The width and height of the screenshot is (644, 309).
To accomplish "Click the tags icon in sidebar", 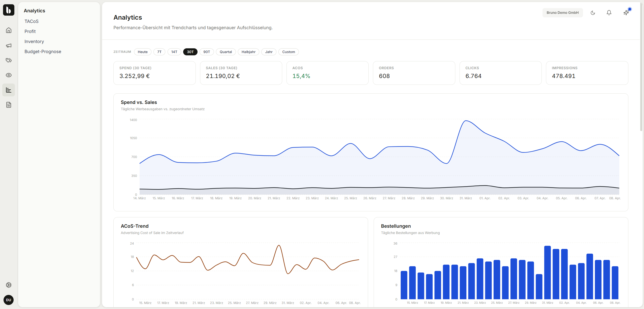I will (9, 60).
